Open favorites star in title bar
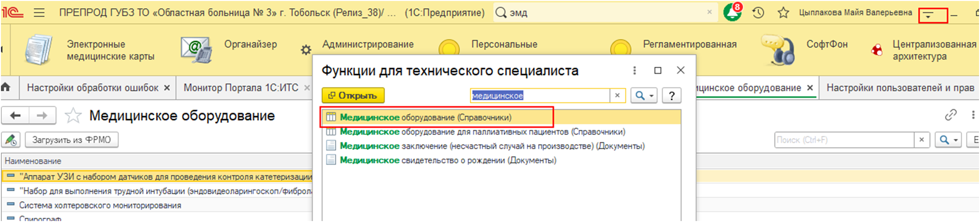 pyautogui.click(x=783, y=13)
